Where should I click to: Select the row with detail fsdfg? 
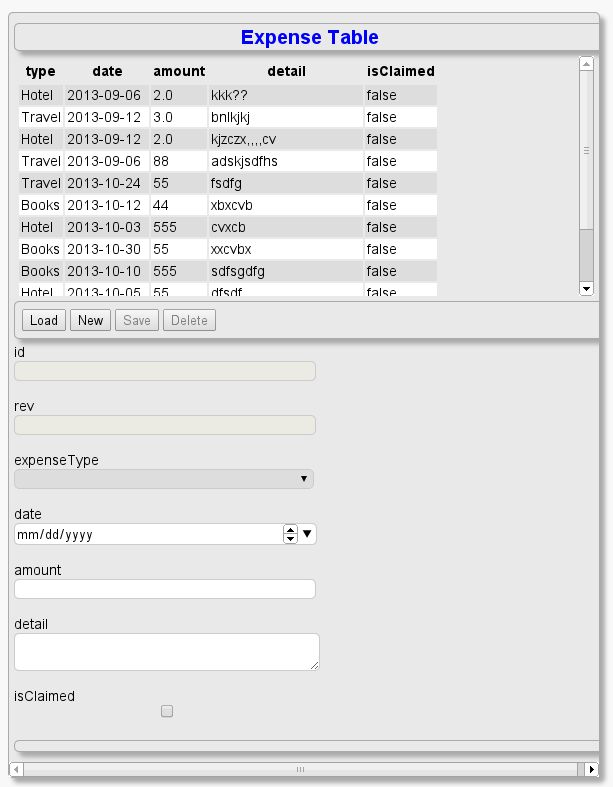228,183
